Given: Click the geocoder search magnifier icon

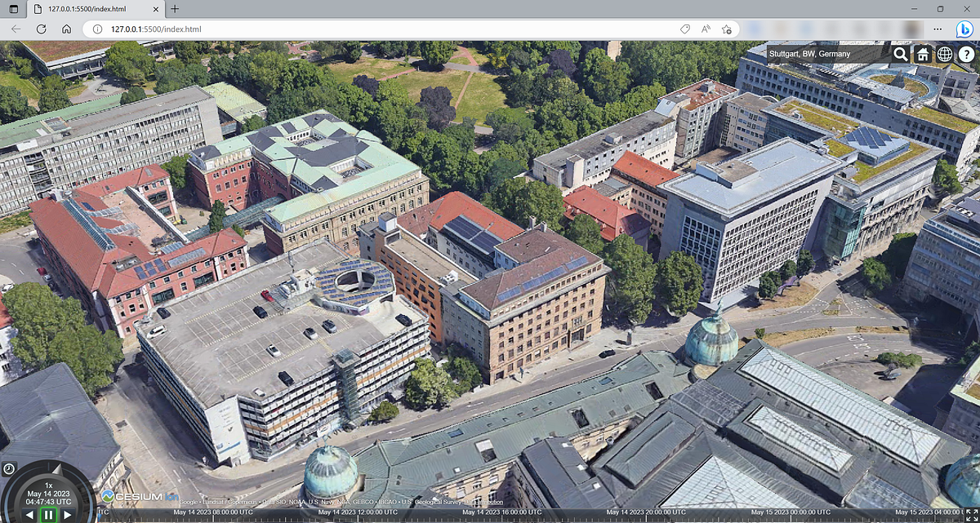Looking at the screenshot, I should [x=899, y=55].
